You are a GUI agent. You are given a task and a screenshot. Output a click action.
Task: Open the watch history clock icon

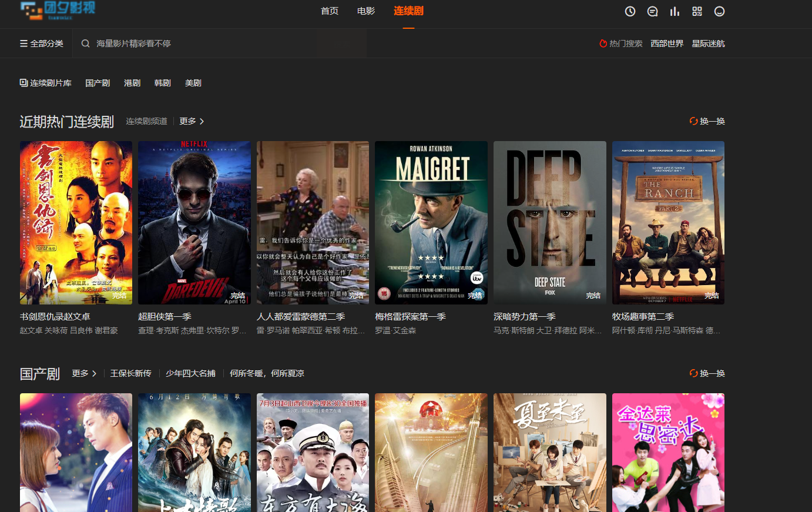pyautogui.click(x=630, y=11)
